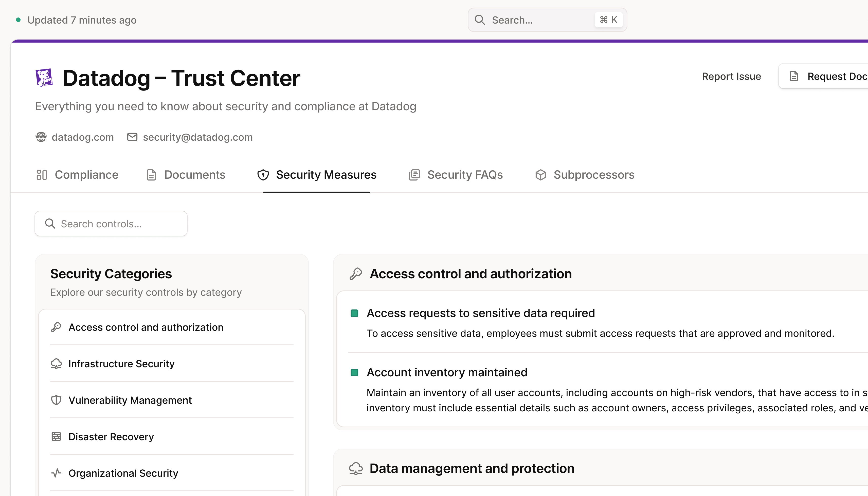Select the Access control and authorization category
868x496 pixels.
[146, 327]
